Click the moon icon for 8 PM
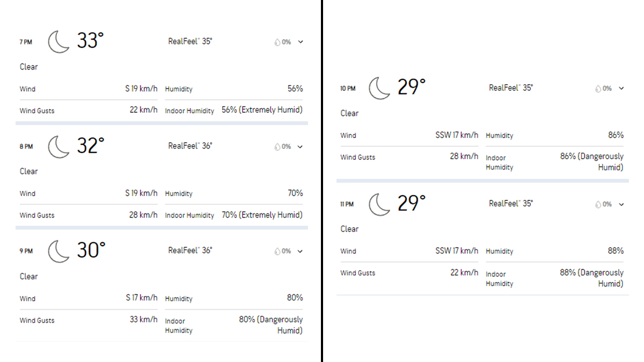The image size is (644, 362). [x=59, y=146]
